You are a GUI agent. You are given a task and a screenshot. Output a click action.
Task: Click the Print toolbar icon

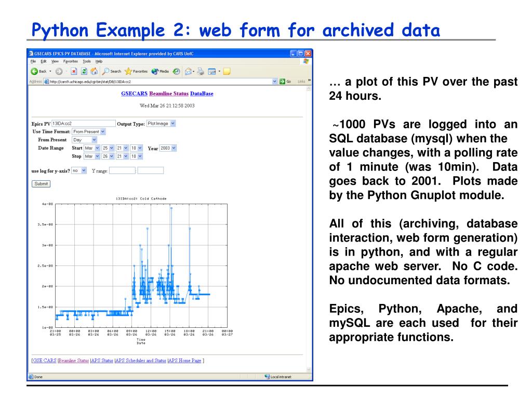(x=201, y=71)
